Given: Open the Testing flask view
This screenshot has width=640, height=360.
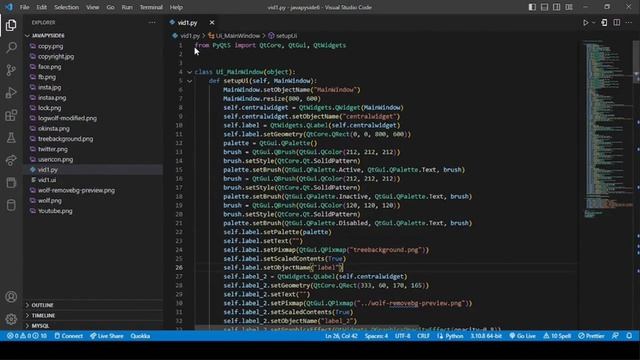Looking at the screenshot, I should pos(11,138).
